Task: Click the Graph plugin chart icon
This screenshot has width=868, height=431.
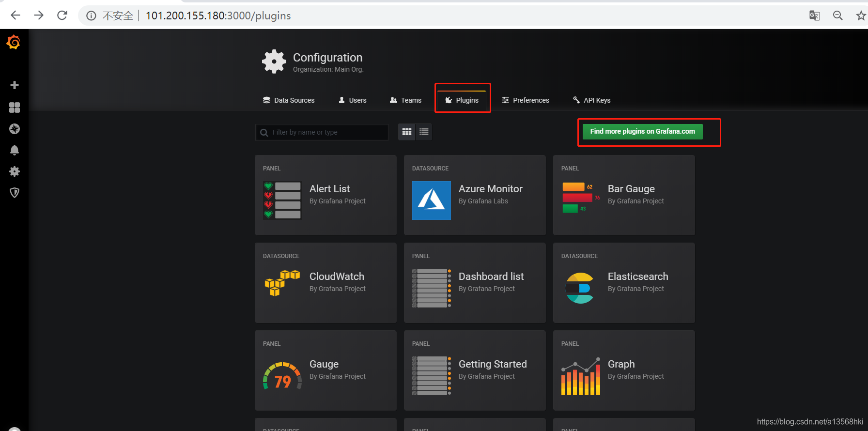Action: pyautogui.click(x=581, y=376)
